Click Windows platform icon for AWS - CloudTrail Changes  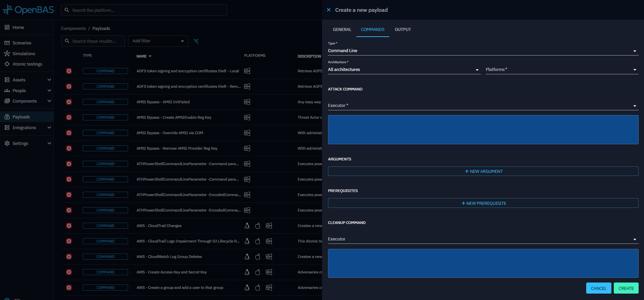pos(269,226)
